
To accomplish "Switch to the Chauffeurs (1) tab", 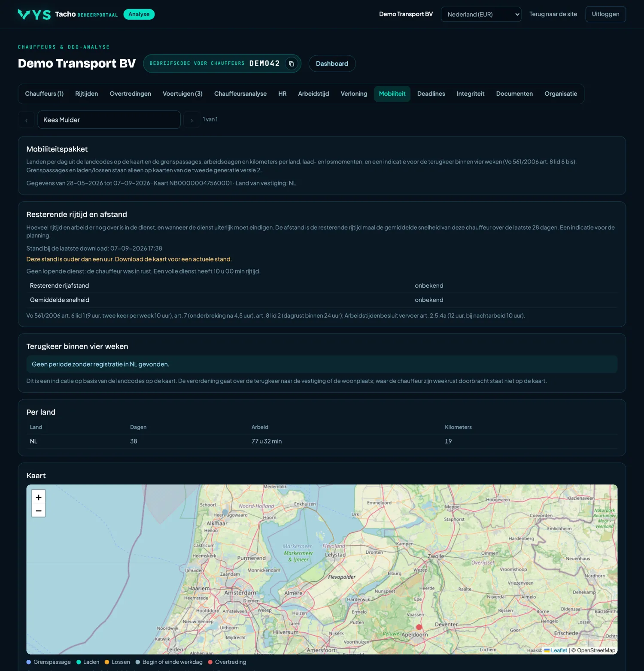I will click(x=44, y=94).
